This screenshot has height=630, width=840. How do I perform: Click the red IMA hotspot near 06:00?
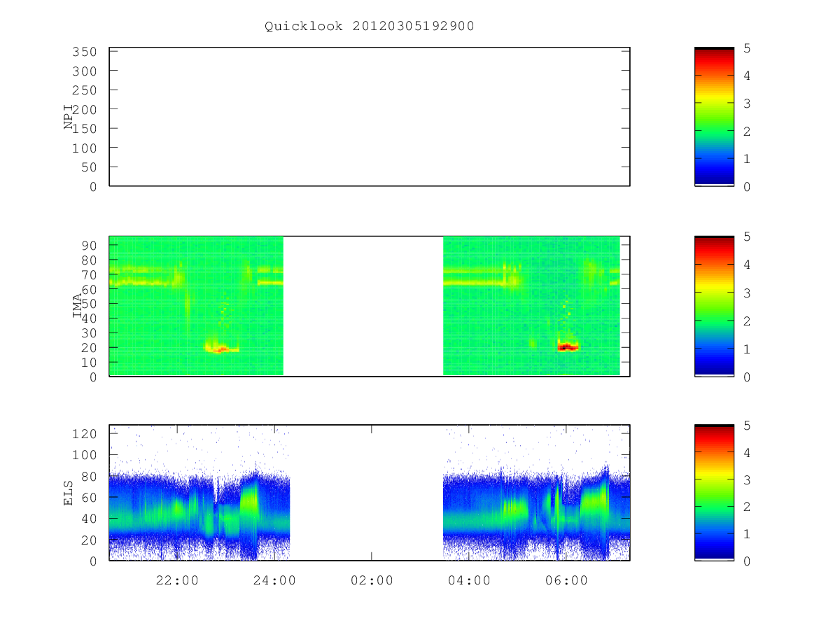pos(568,346)
